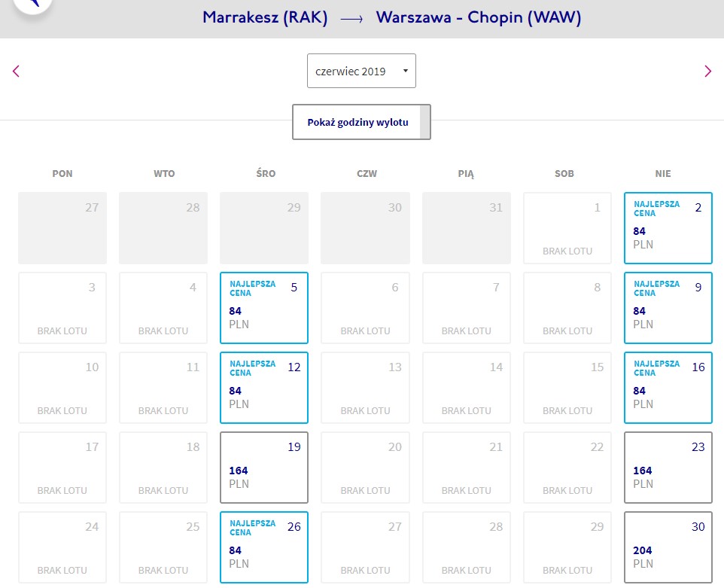Click June 24 cell with BRAK LOTU
The image size is (724, 588).
(x=62, y=547)
